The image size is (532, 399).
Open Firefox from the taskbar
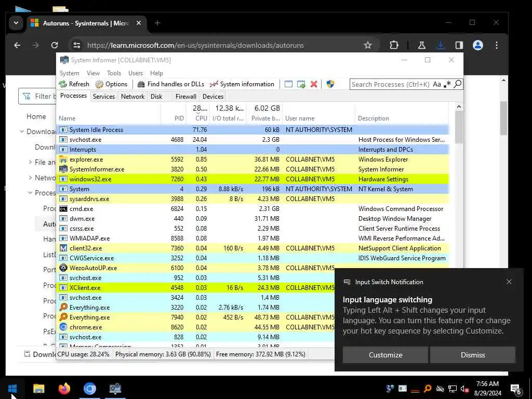[x=64, y=388]
